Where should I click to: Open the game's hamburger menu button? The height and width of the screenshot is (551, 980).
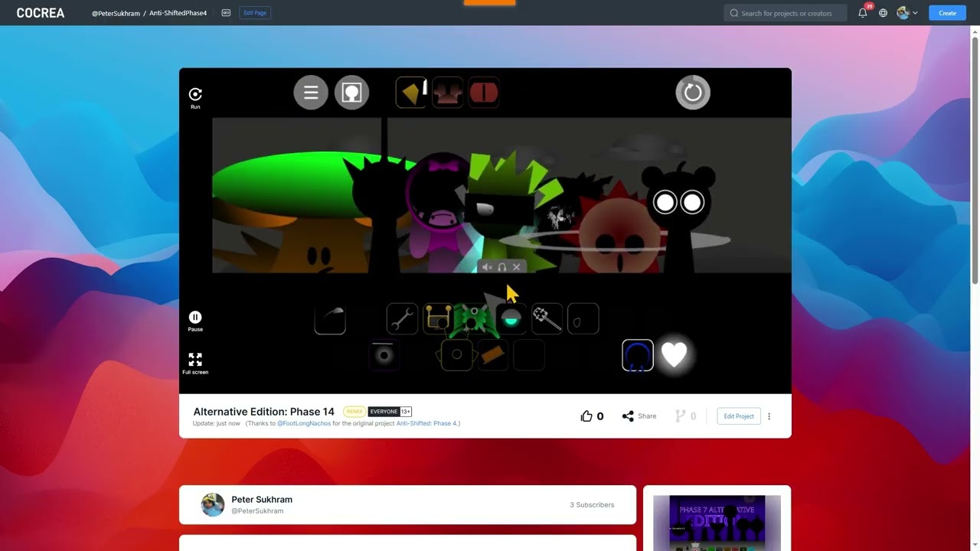coord(311,93)
